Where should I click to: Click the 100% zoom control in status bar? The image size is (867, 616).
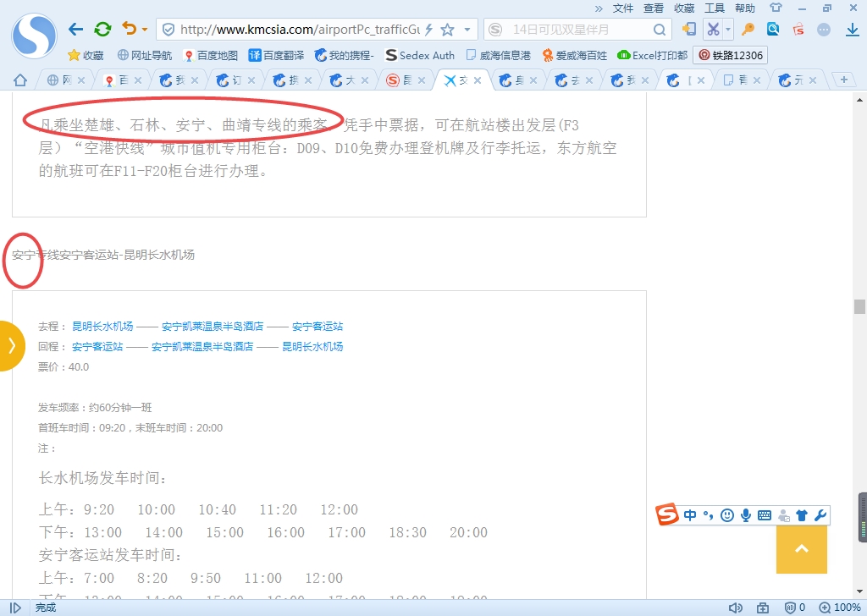tap(840, 608)
